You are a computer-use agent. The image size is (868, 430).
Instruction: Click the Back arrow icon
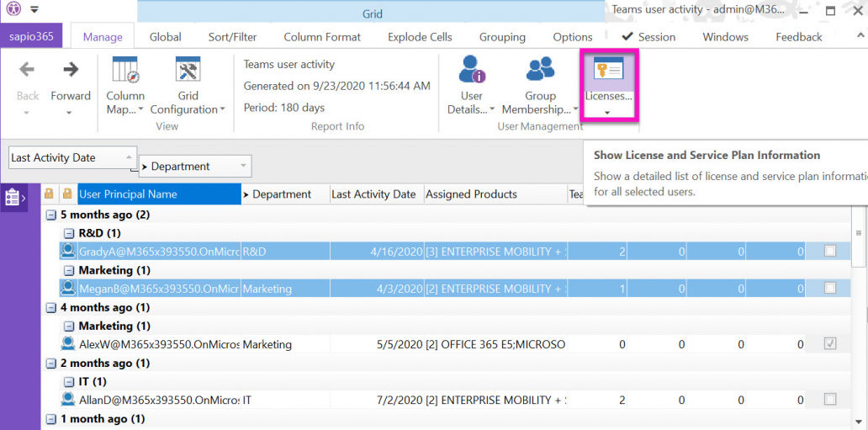pyautogui.click(x=27, y=69)
